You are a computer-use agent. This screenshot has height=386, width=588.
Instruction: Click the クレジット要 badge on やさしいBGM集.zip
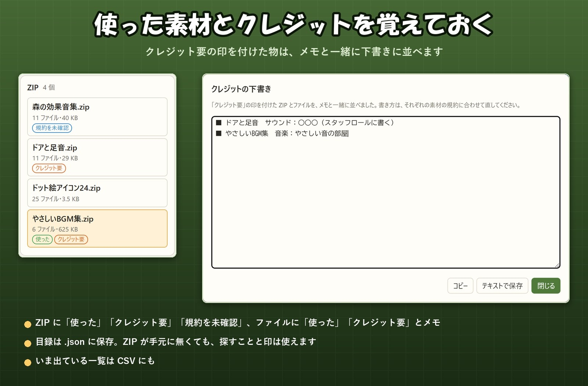pyautogui.click(x=71, y=239)
